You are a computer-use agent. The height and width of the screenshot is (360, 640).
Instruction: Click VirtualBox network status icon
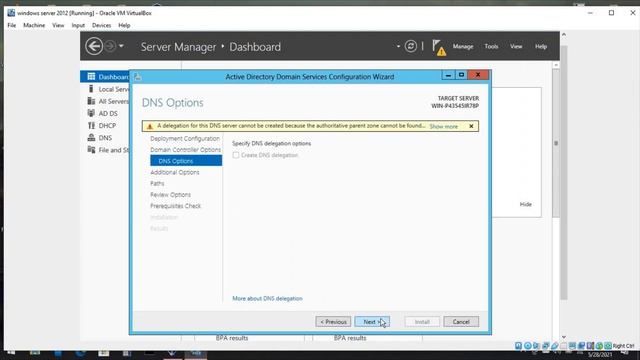[545, 346]
